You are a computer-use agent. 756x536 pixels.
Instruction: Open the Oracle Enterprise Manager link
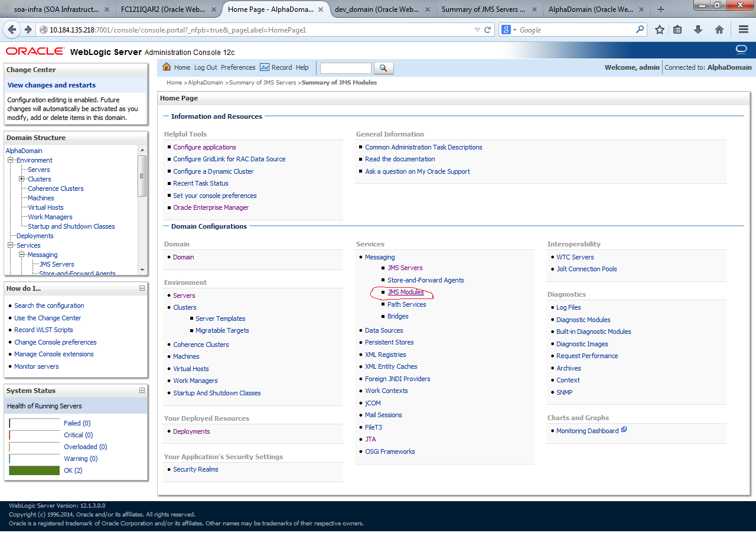(x=211, y=207)
